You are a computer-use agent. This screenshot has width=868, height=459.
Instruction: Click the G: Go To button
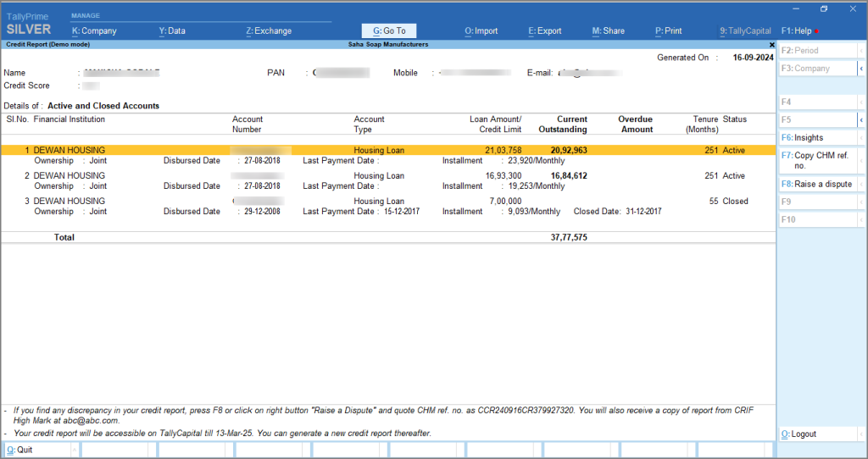coord(389,31)
